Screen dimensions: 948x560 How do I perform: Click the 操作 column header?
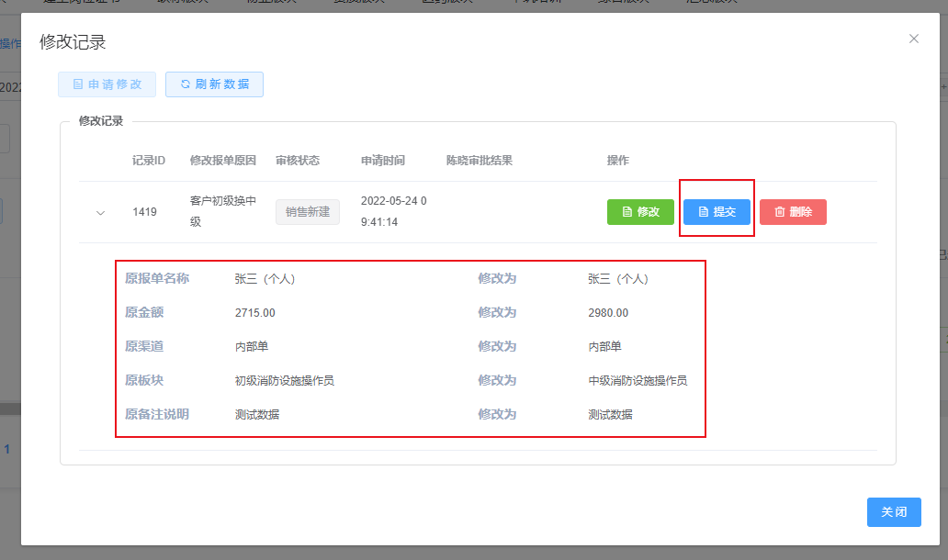point(618,161)
